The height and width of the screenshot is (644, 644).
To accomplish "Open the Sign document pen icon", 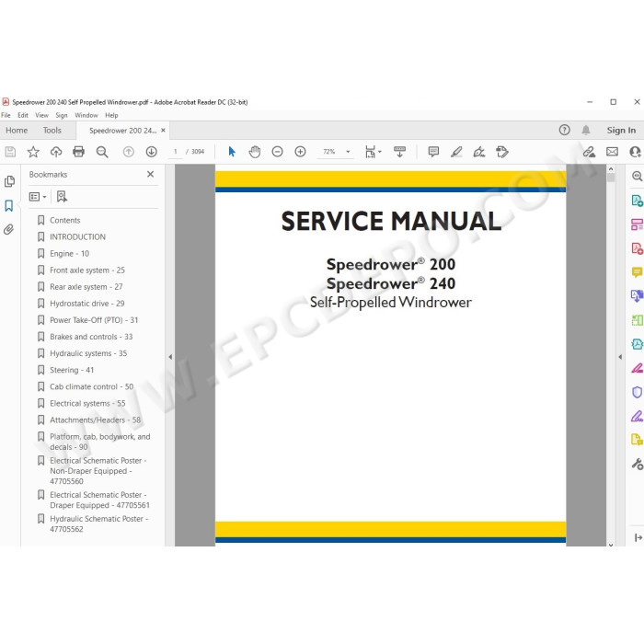I will [x=479, y=152].
